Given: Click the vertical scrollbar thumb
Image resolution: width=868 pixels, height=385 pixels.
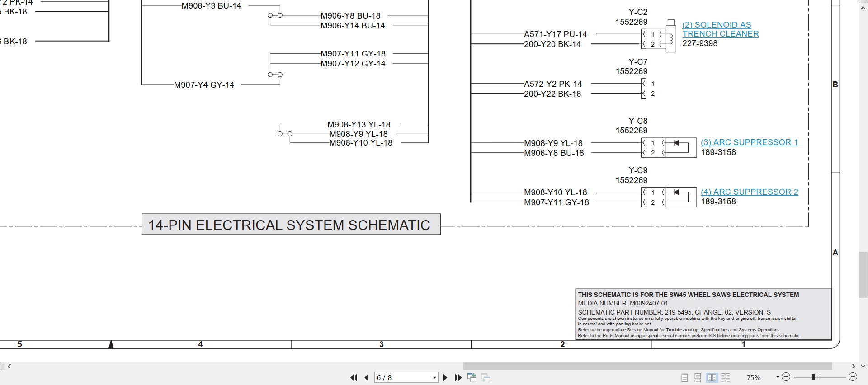Looking at the screenshot, I should point(863,275).
